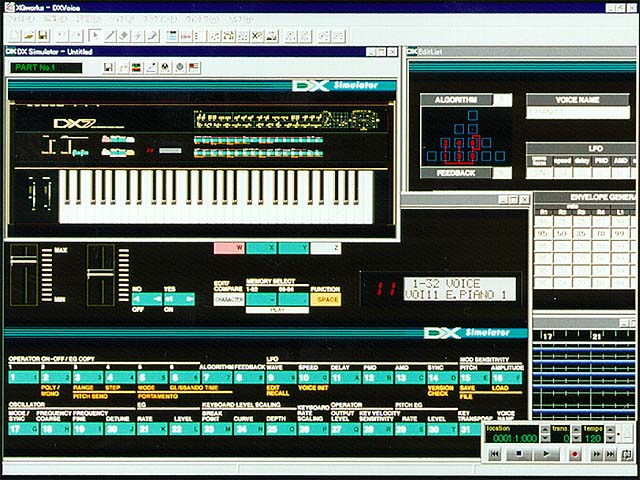Select the teal Y bank button
640x480 pixels.
293,248
